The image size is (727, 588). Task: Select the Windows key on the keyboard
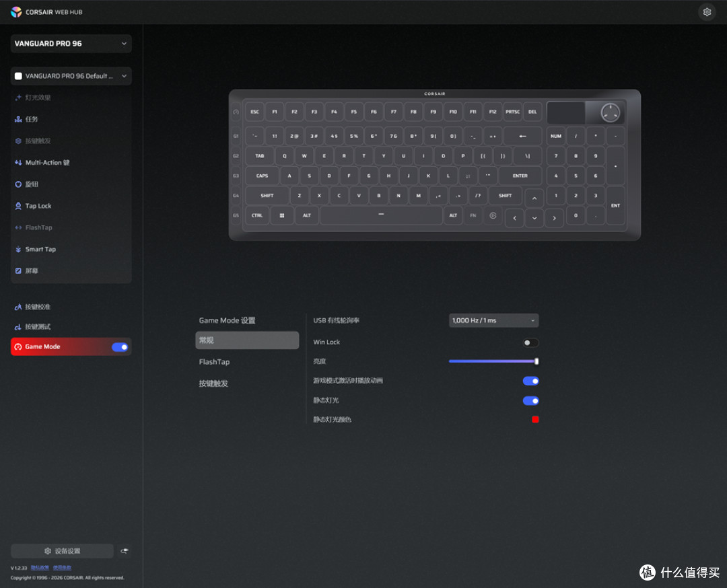click(x=282, y=216)
